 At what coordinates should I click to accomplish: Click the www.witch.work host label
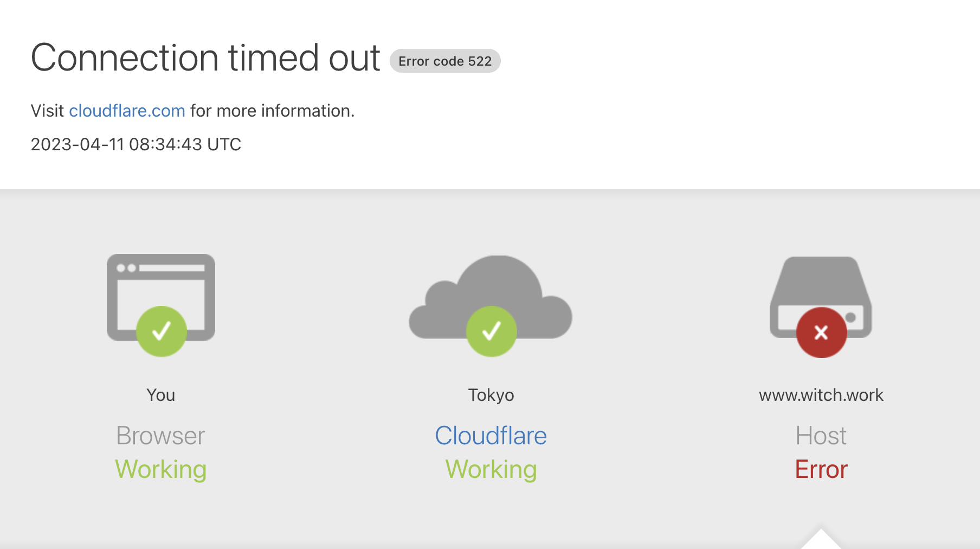821,395
